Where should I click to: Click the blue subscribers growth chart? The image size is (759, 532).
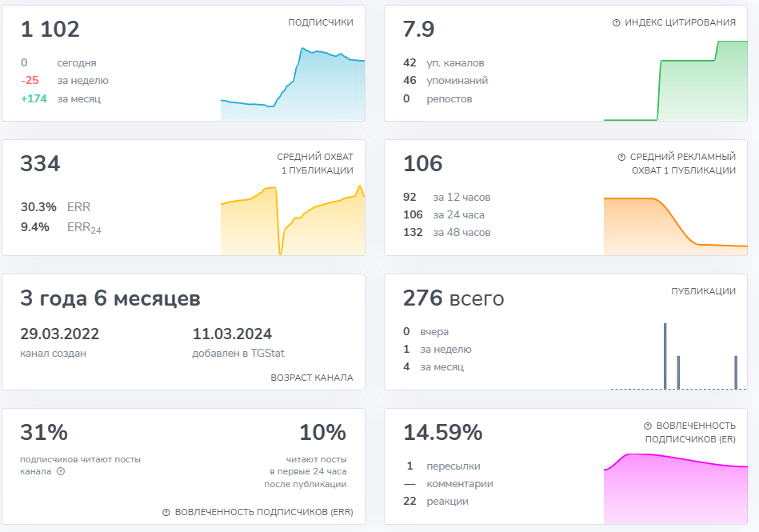click(293, 88)
